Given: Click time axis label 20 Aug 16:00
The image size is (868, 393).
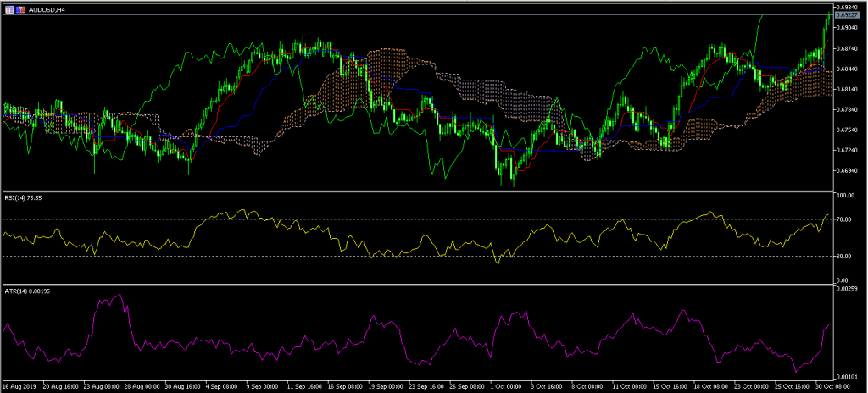Looking at the screenshot, I should click(x=59, y=386).
